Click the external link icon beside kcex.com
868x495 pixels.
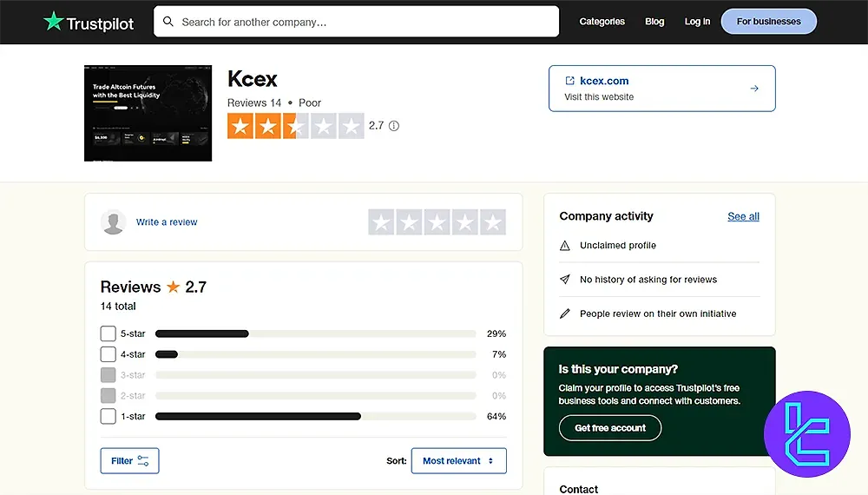click(569, 81)
